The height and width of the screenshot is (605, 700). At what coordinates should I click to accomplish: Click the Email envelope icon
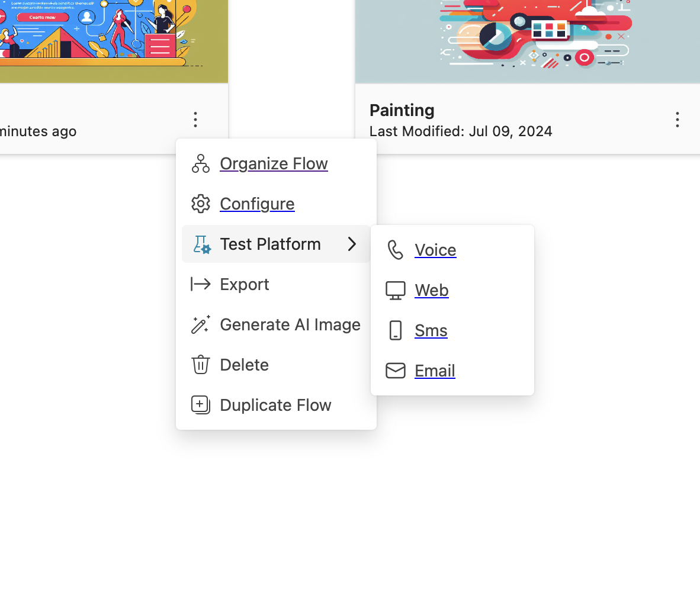pyautogui.click(x=395, y=371)
